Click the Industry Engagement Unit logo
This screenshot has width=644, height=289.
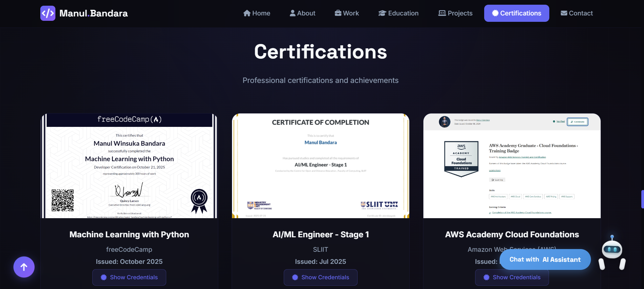[259, 205]
